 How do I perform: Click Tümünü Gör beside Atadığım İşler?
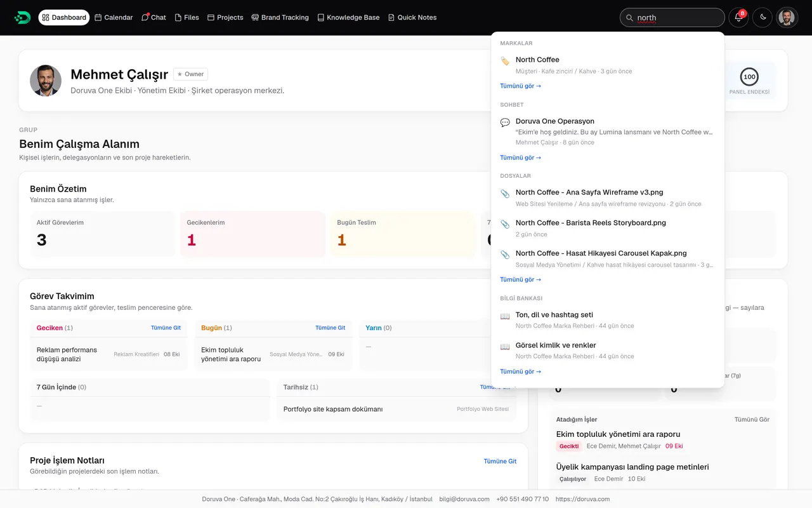click(x=752, y=420)
